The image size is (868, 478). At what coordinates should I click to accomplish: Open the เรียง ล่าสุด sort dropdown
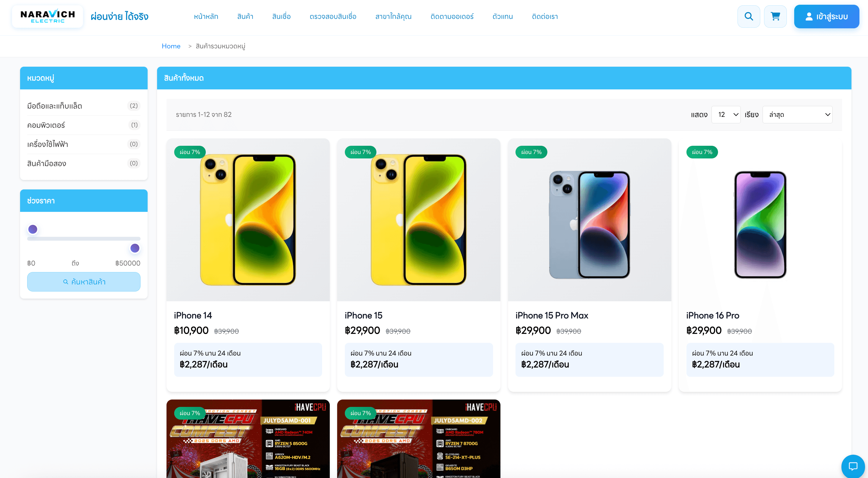tap(797, 114)
